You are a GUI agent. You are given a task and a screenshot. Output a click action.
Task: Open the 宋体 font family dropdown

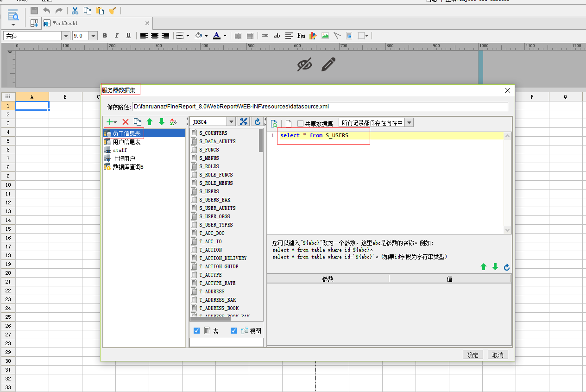[x=65, y=36]
